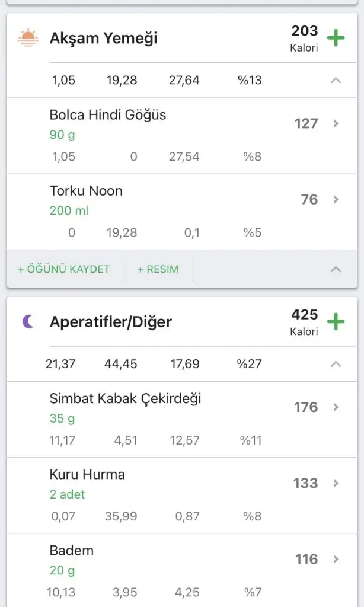Open the Torku Noon food entry
The width and height of the screenshot is (364, 607).
coord(86,191)
